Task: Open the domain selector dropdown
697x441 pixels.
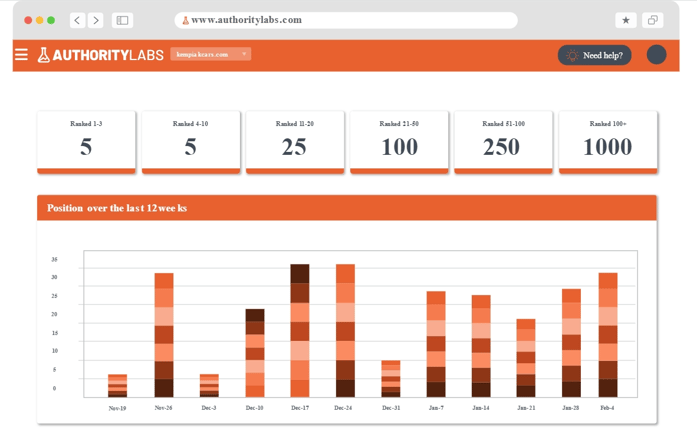Action: [x=210, y=54]
